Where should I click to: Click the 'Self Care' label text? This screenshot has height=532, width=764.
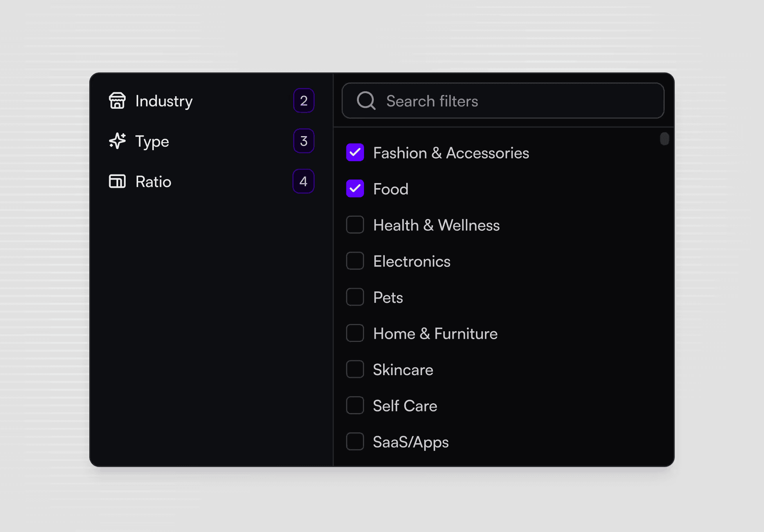[405, 406]
